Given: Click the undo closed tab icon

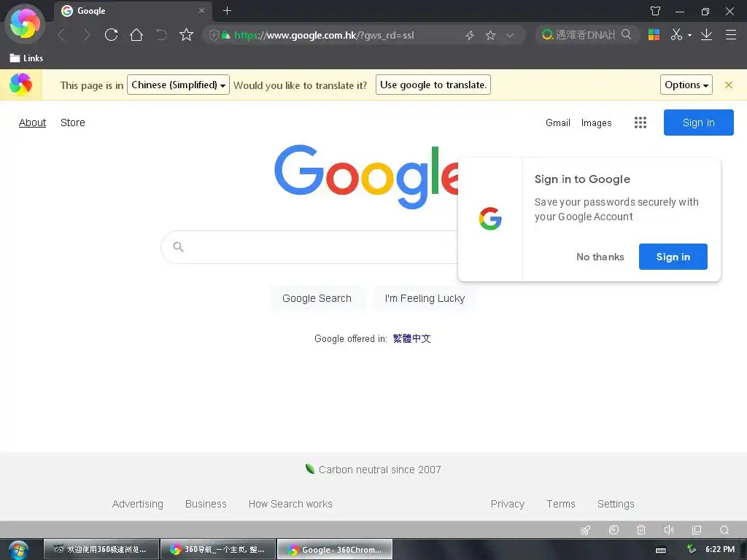Looking at the screenshot, I should point(161,35).
